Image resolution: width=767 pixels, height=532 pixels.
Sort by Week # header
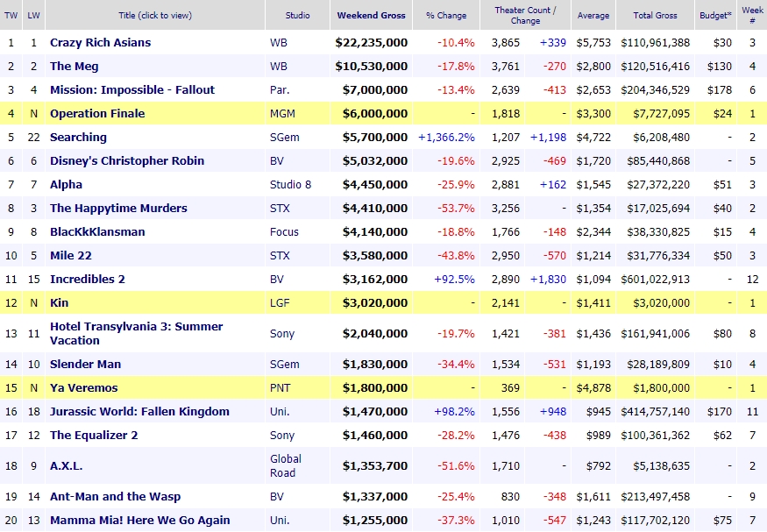(752, 15)
